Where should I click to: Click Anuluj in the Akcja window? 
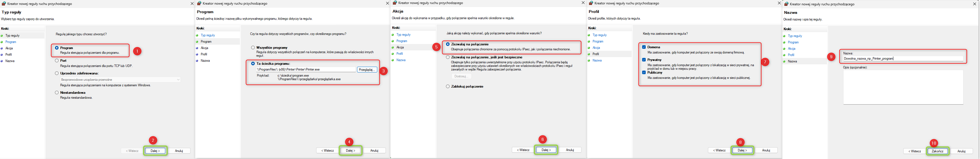coord(570,150)
